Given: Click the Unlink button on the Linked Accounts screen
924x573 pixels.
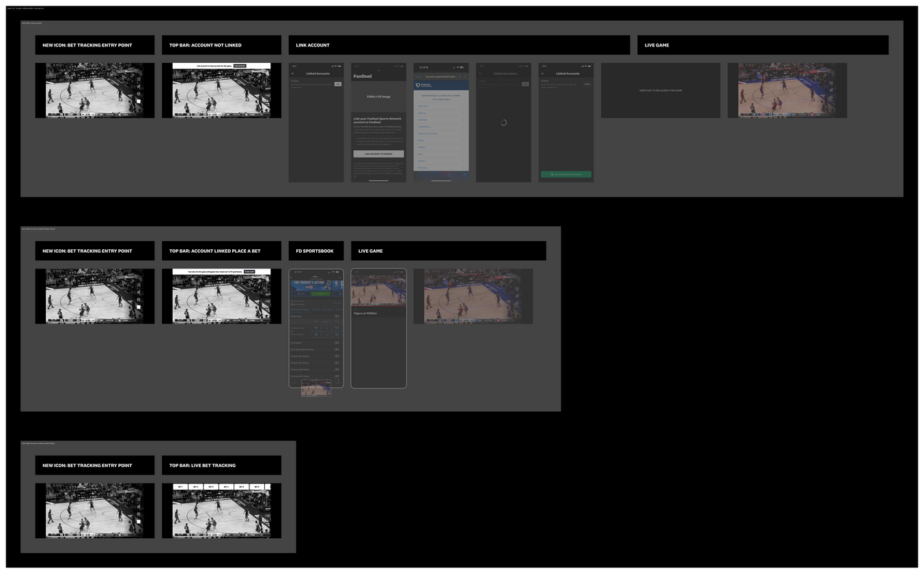Looking at the screenshot, I should [x=587, y=84].
